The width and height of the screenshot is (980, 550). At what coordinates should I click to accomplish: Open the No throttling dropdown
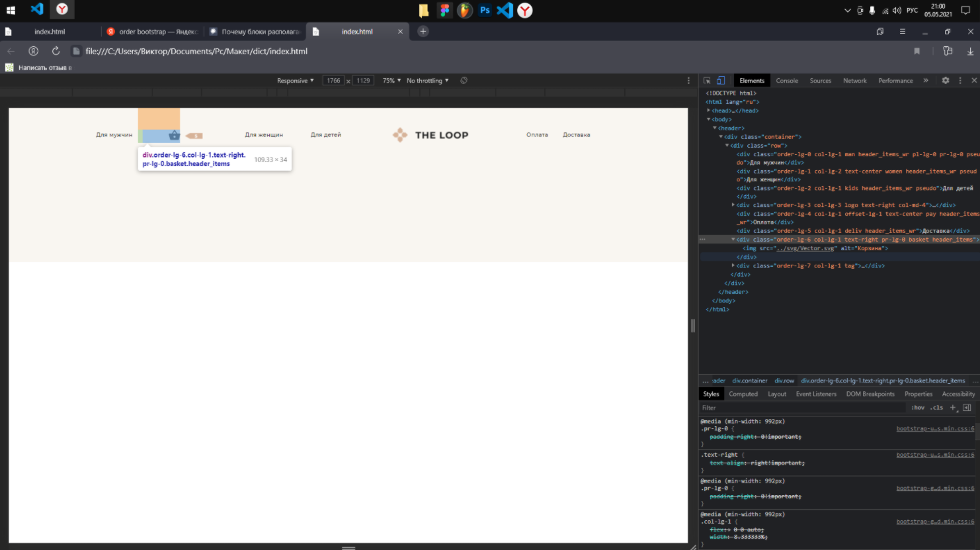click(427, 81)
